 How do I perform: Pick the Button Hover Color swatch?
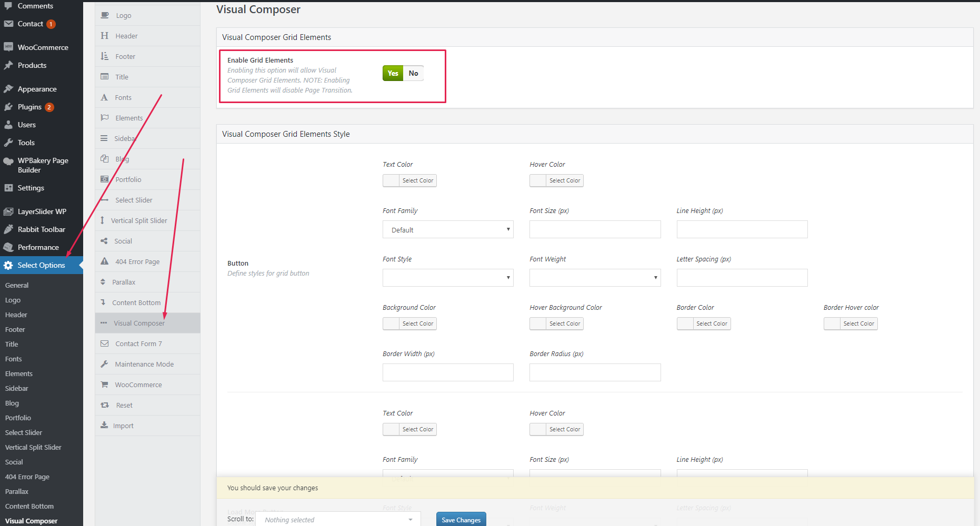(556, 180)
